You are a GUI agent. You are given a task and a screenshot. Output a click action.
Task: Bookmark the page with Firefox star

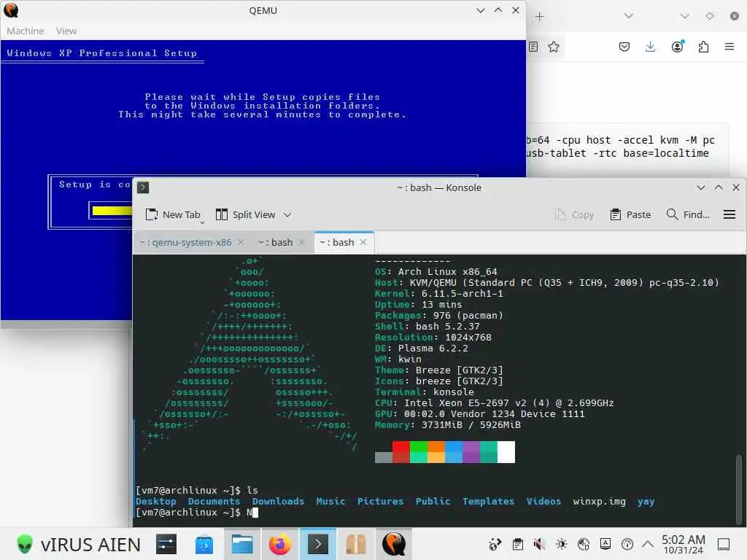coord(553,47)
